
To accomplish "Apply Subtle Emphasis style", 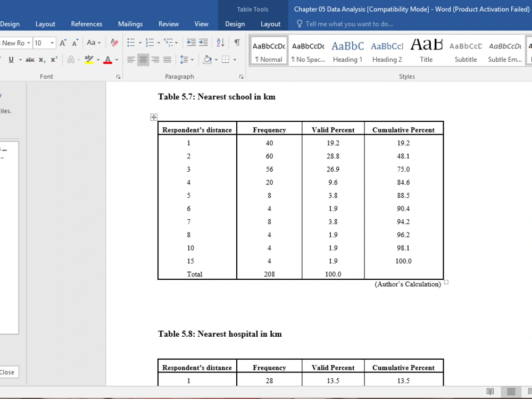I will 505,51.
